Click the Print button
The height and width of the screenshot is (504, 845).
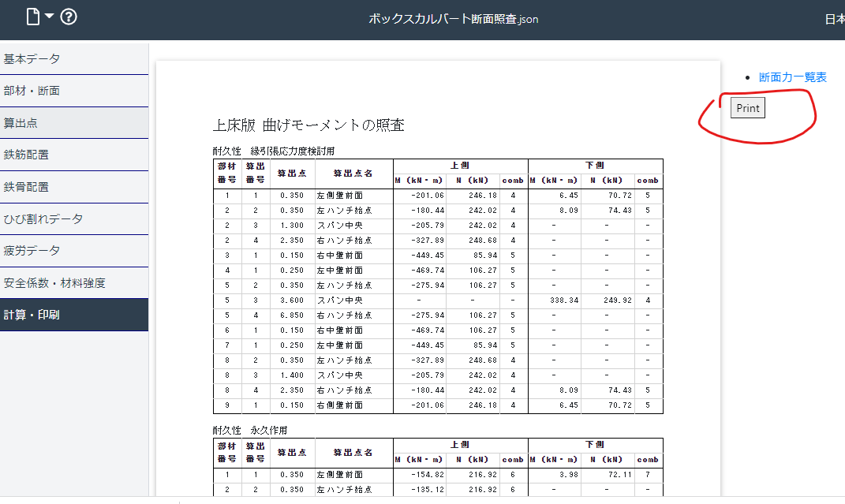click(x=747, y=108)
